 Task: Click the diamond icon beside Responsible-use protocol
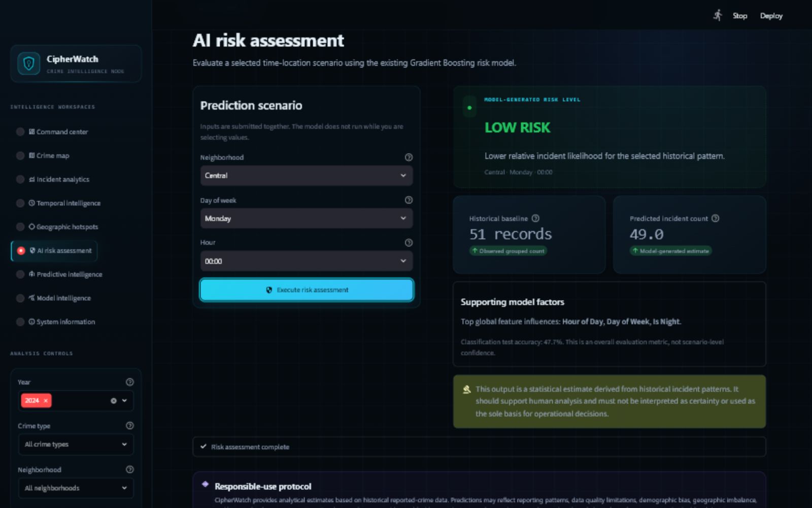[x=205, y=484]
